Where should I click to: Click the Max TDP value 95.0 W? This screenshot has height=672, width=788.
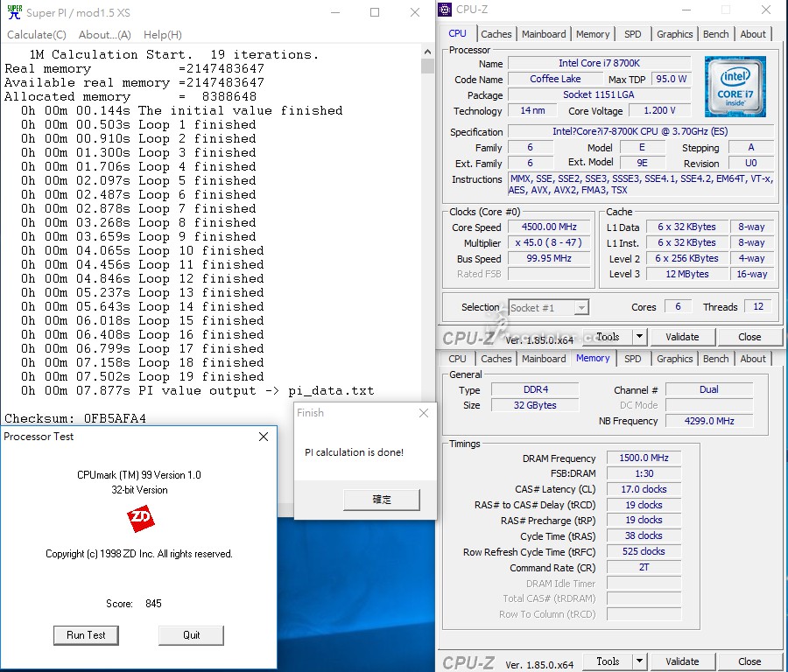[671, 79]
